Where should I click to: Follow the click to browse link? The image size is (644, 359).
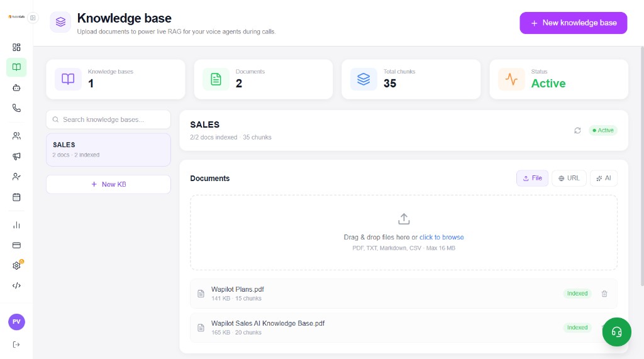[441, 237]
